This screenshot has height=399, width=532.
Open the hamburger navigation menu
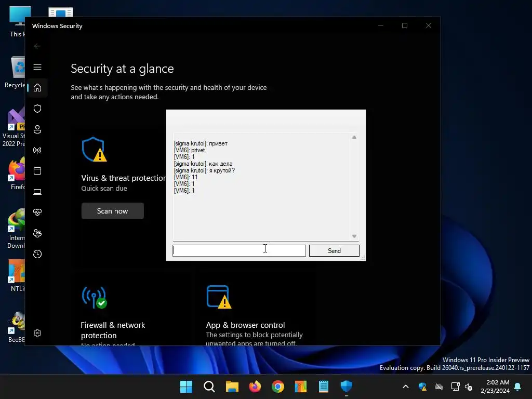click(x=37, y=67)
